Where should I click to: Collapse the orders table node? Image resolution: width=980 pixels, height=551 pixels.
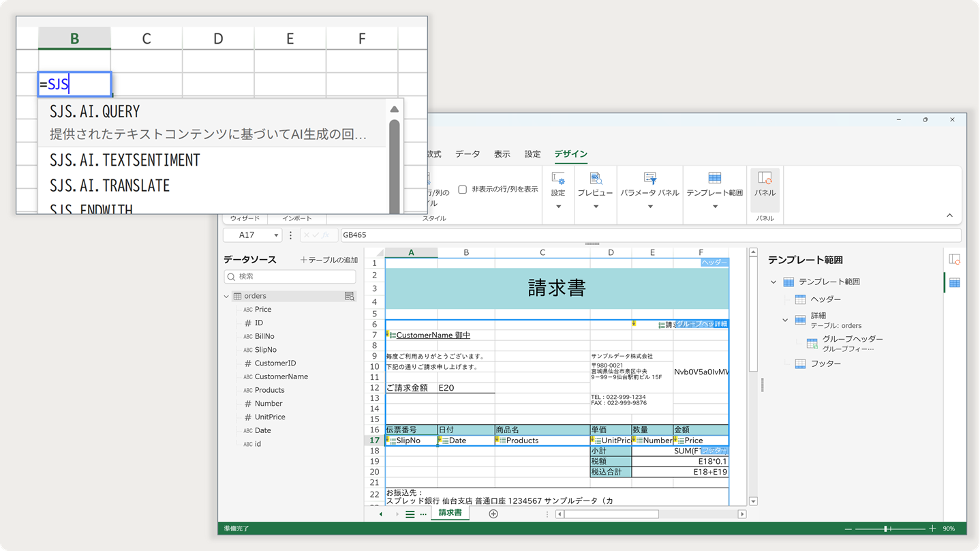227,297
